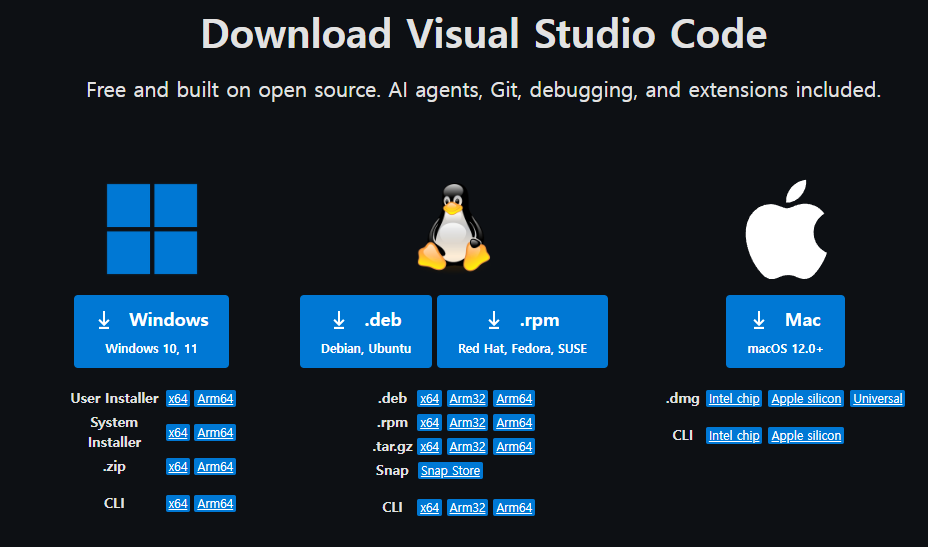Viewport: 928px width, 547px height.
Task: Get the Windows System Installer x64
Action: pyautogui.click(x=178, y=433)
